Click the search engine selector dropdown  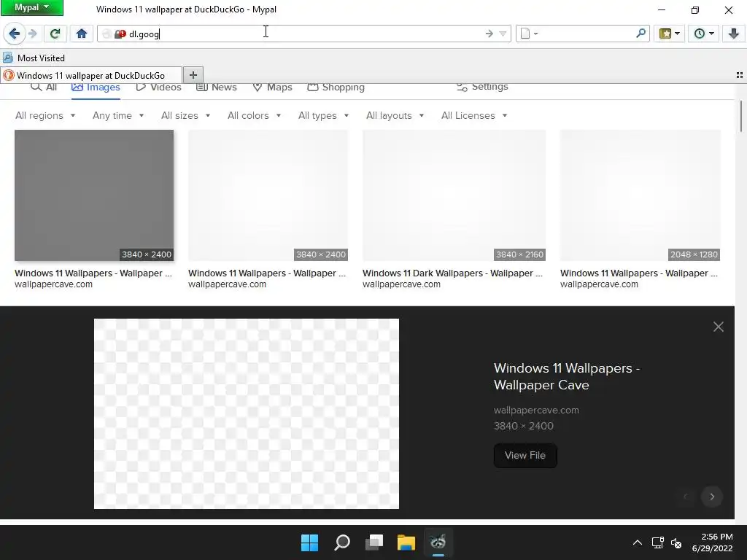[x=529, y=34]
